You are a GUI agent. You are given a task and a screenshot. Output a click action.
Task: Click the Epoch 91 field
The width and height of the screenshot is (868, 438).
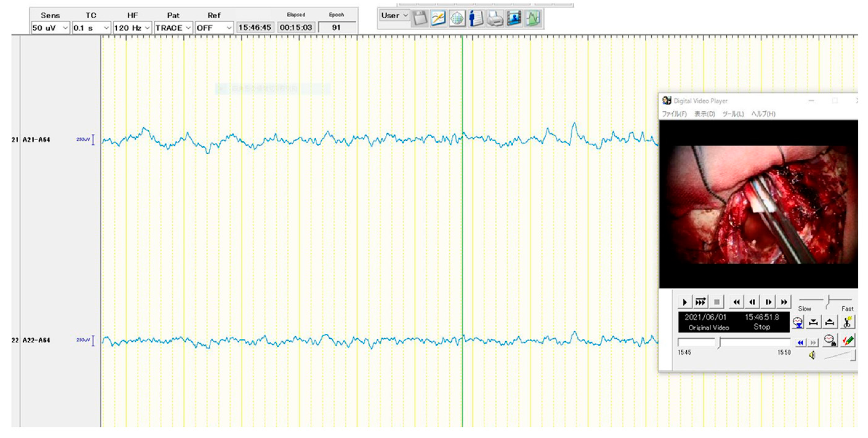click(x=337, y=28)
